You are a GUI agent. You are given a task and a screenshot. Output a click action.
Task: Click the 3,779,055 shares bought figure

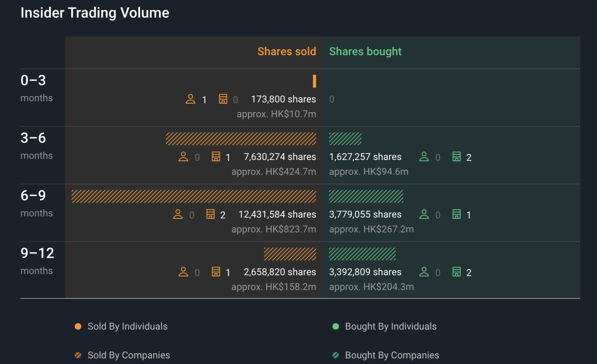[x=365, y=214]
